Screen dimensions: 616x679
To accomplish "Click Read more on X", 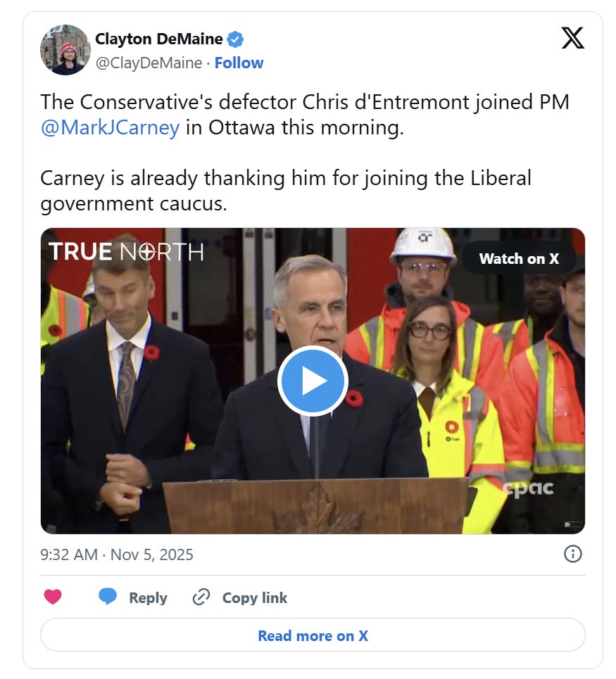I will pos(313,635).
